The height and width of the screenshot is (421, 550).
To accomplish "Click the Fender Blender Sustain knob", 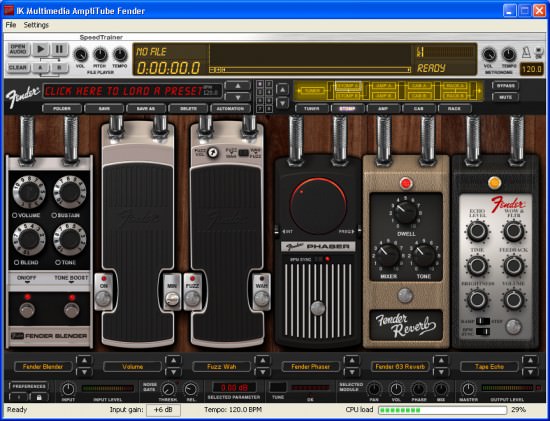I will click(x=70, y=192).
